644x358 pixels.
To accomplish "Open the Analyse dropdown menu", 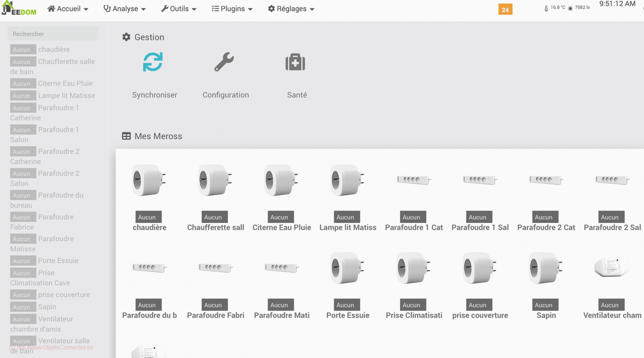I will 125,9.
